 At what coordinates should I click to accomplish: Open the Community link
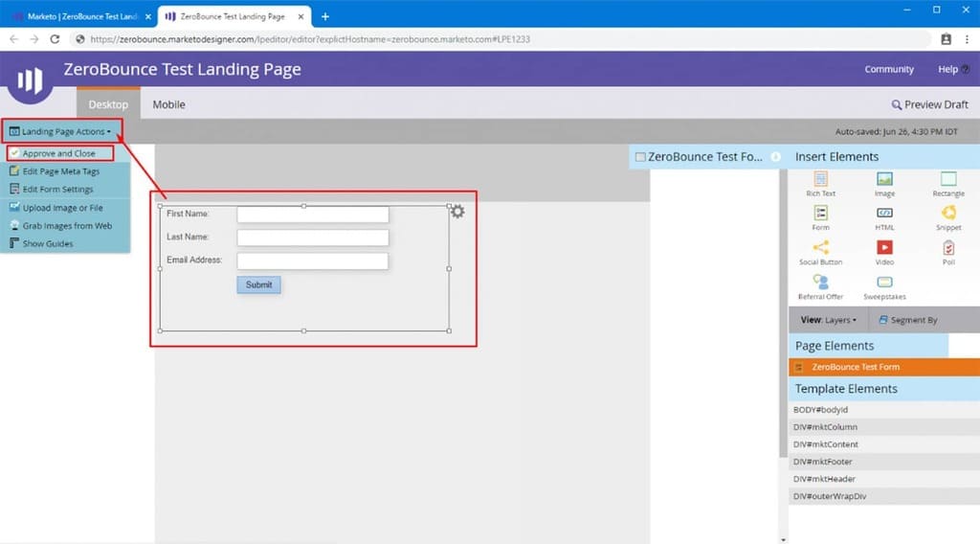pos(889,69)
